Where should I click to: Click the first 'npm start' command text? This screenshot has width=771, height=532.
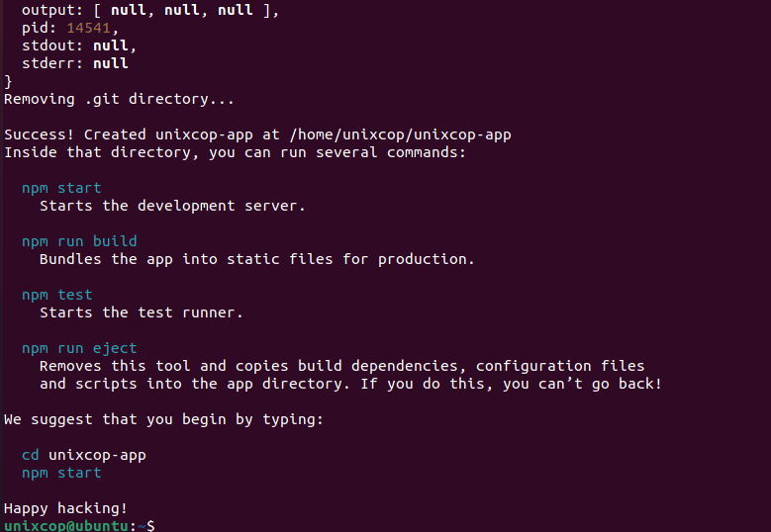tap(61, 188)
